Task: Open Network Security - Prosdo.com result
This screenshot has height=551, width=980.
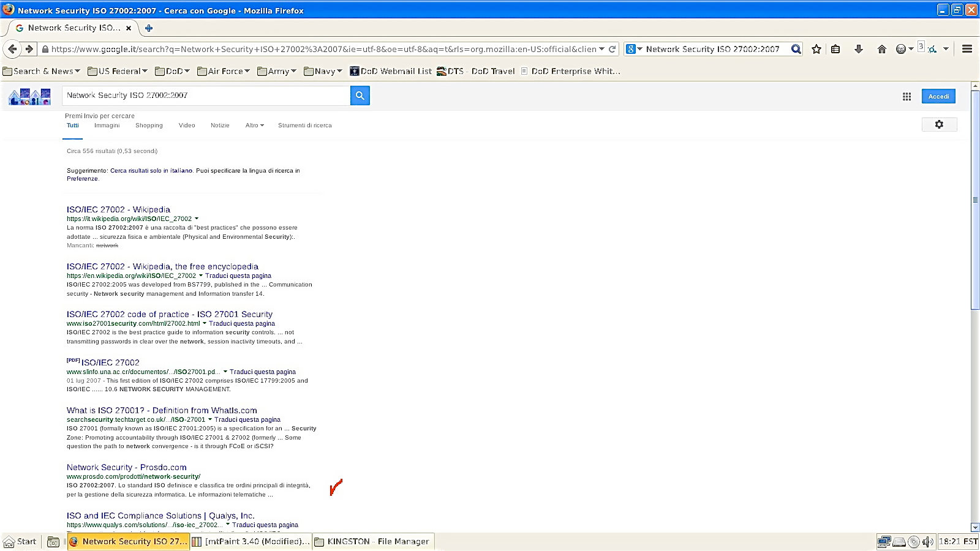Action: (x=127, y=467)
